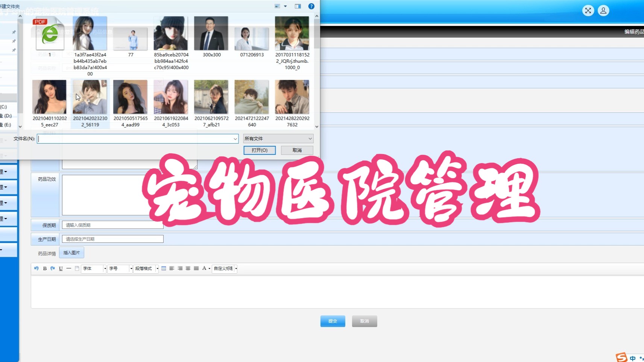Open 所有文件 file type dropdown
This screenshot has width=644, height=362.
pos(278,139)
